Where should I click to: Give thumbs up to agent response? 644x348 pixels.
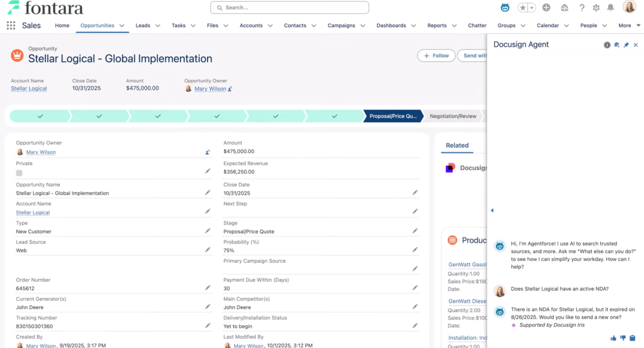(613, 338)
